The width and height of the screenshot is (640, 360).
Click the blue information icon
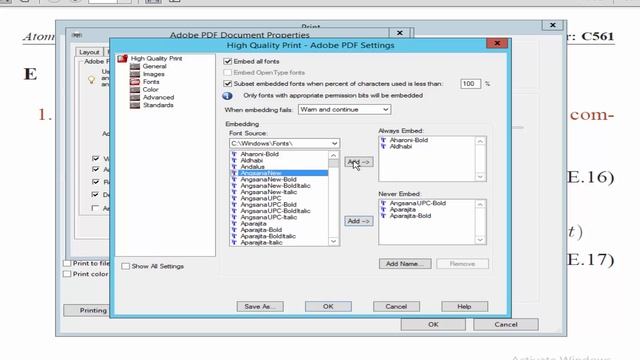click(227, 96)
